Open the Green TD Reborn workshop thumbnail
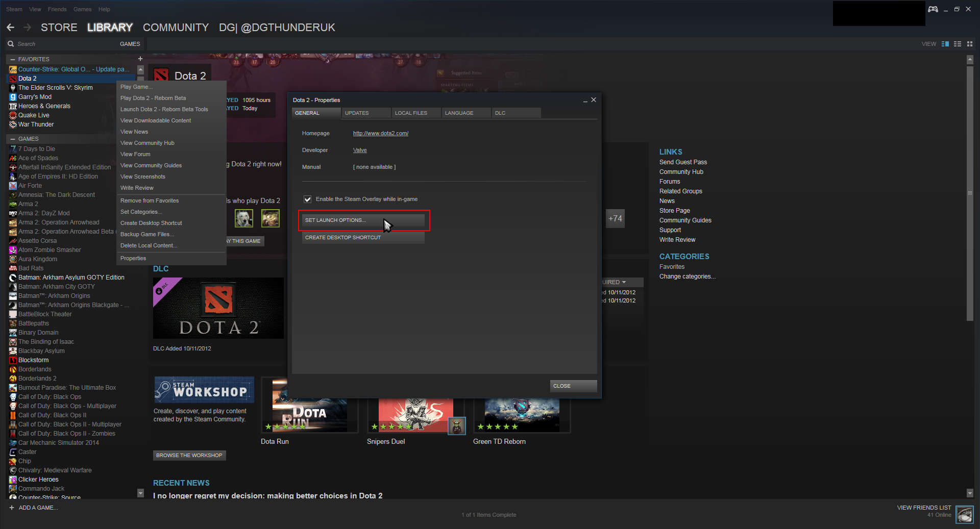The height and width of the screenshot is (529, 980). [x=522, y=416]
